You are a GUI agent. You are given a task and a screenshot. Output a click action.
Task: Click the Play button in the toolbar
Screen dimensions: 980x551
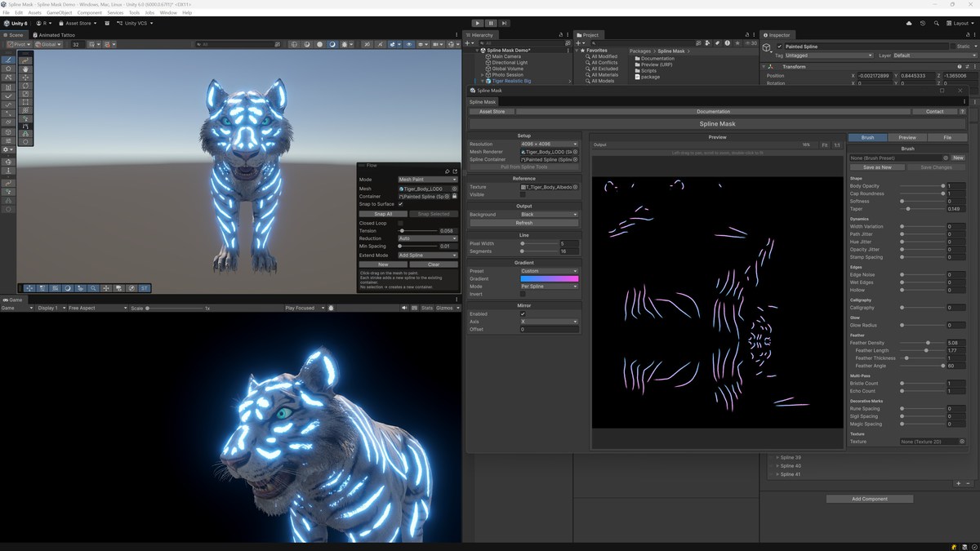[x=478, y=24]
